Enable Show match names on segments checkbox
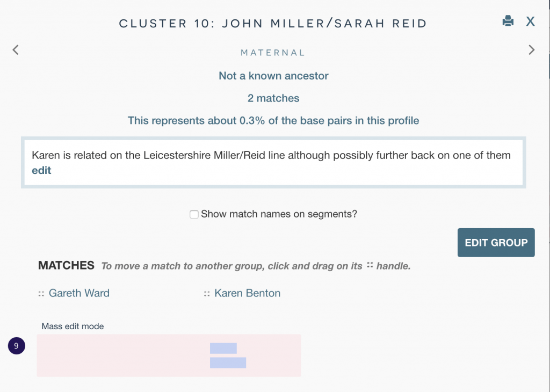 point(194,214)
